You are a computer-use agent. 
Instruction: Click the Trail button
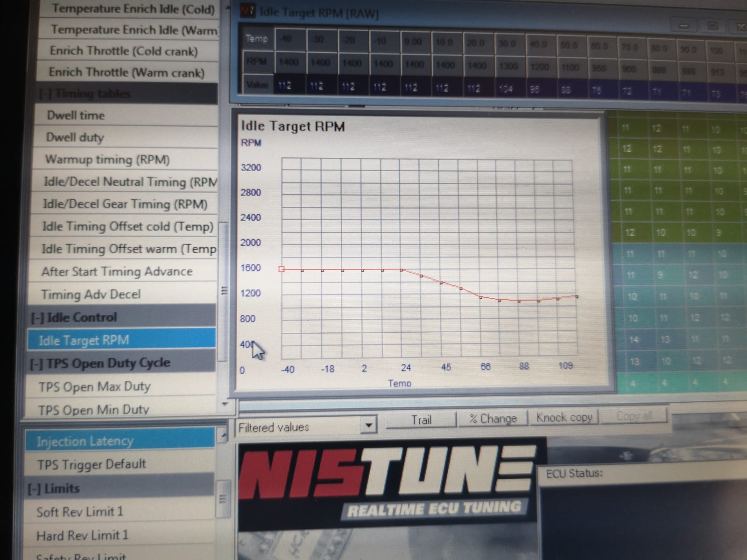point(421,420)
